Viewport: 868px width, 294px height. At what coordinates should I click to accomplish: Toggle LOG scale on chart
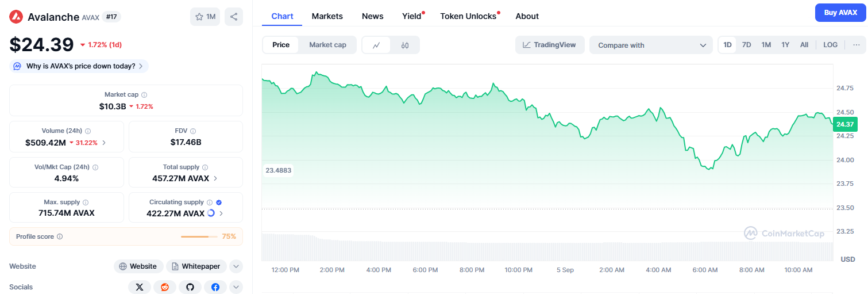coord(831,45)
